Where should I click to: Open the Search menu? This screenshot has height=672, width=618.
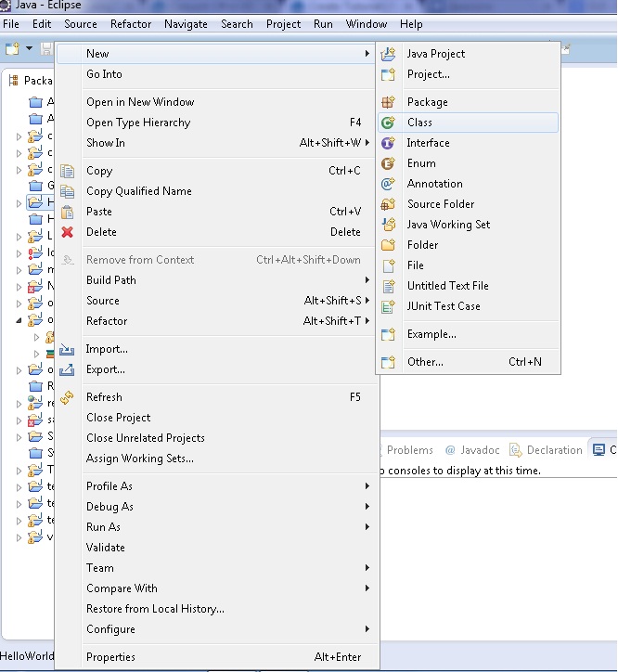click(237, 24)
